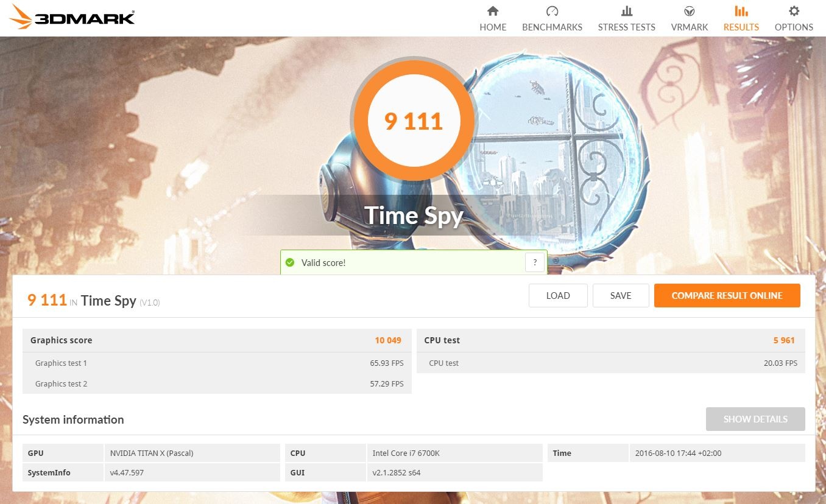Click the GPU label cell
Image resolution: width=826 pixels, height=504 pixels.
[x=63, y=453]
